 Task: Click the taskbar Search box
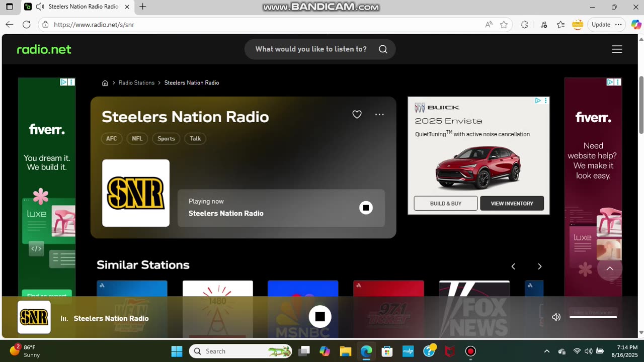point(240,351)
